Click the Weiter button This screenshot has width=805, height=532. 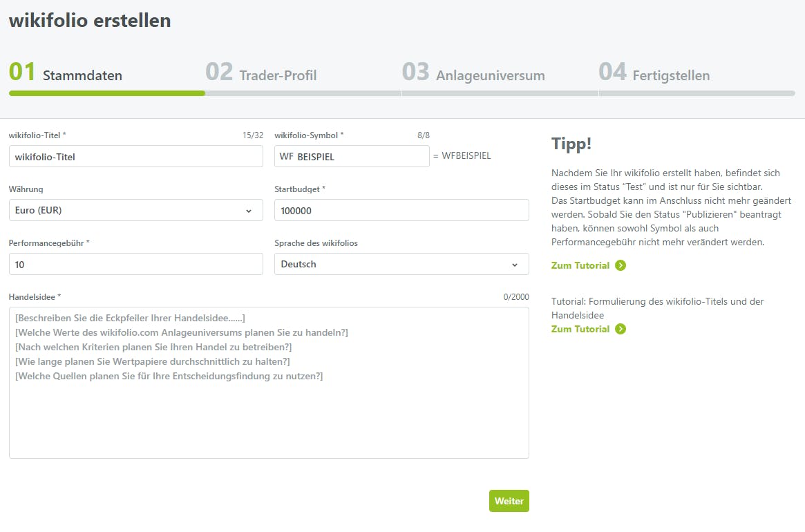click(x=509, y=501)
